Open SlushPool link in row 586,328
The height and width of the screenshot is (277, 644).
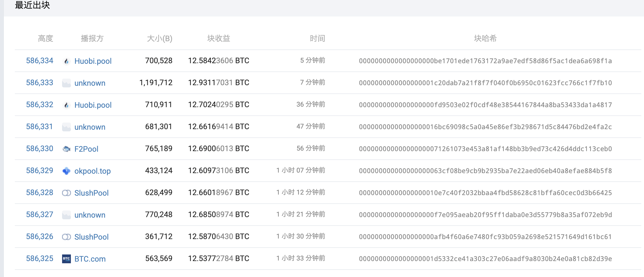pyautogui.click(x=91, y=193)
